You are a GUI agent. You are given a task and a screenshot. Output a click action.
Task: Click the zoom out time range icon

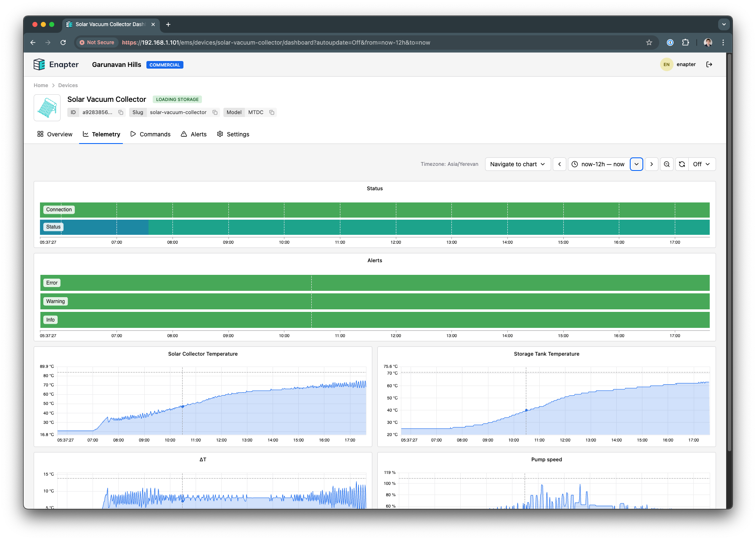point(667,164)
